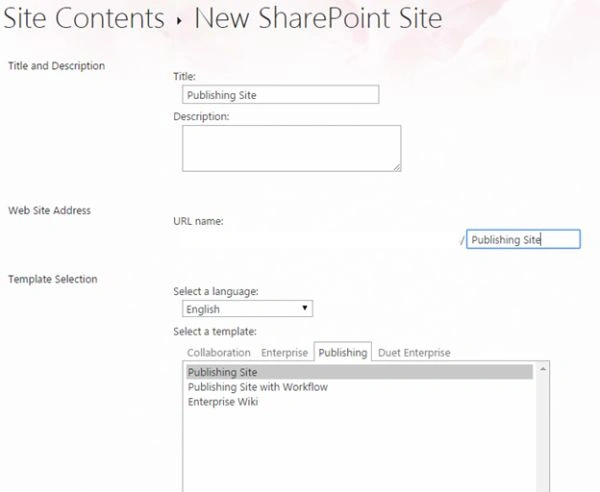Click the URL name input field

pos(523,239)
